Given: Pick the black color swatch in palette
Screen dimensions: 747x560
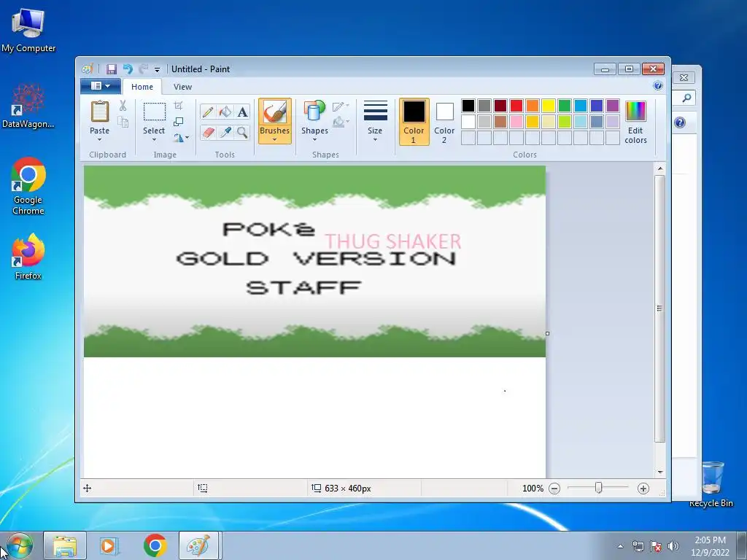Looking at the screenshot, I should (468, 105).
